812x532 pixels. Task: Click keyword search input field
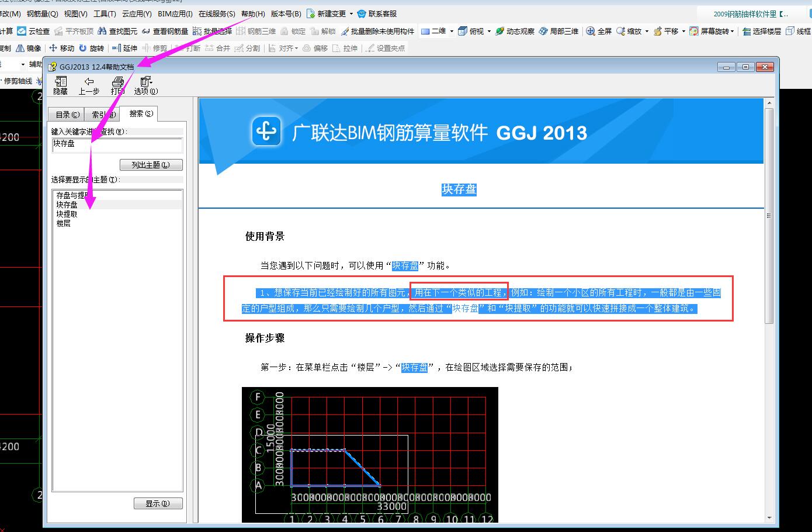[x=117, y=145]
